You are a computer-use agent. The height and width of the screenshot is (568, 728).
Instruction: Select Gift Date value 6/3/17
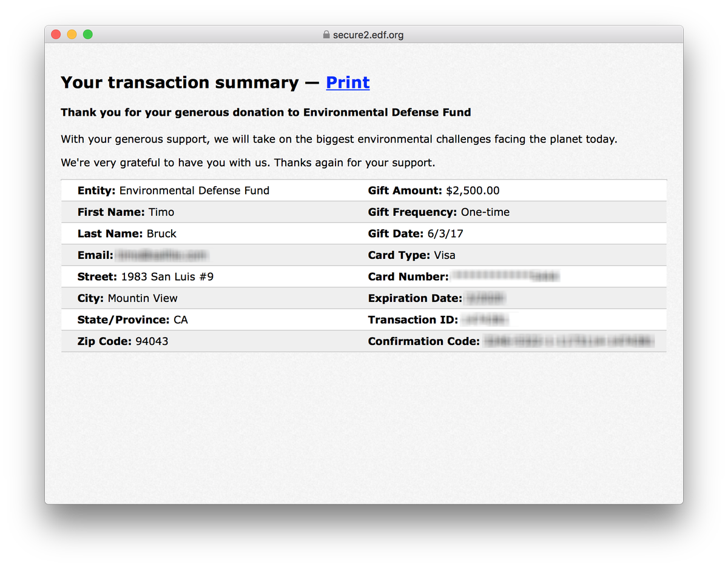446,233
